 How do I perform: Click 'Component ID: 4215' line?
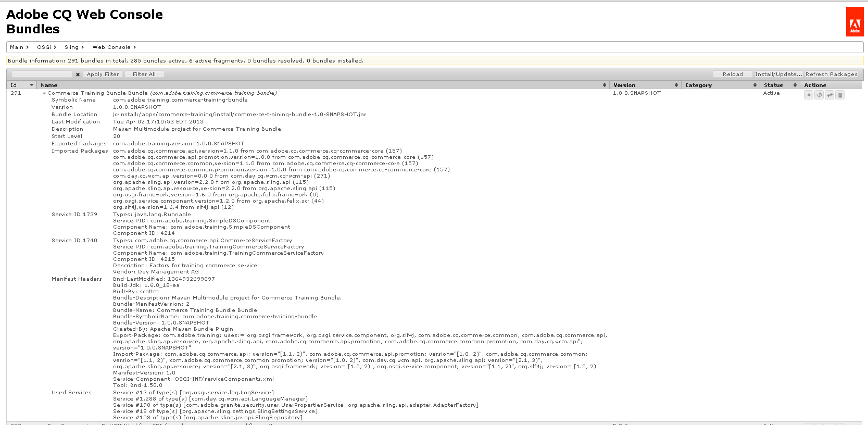[144, 259]
